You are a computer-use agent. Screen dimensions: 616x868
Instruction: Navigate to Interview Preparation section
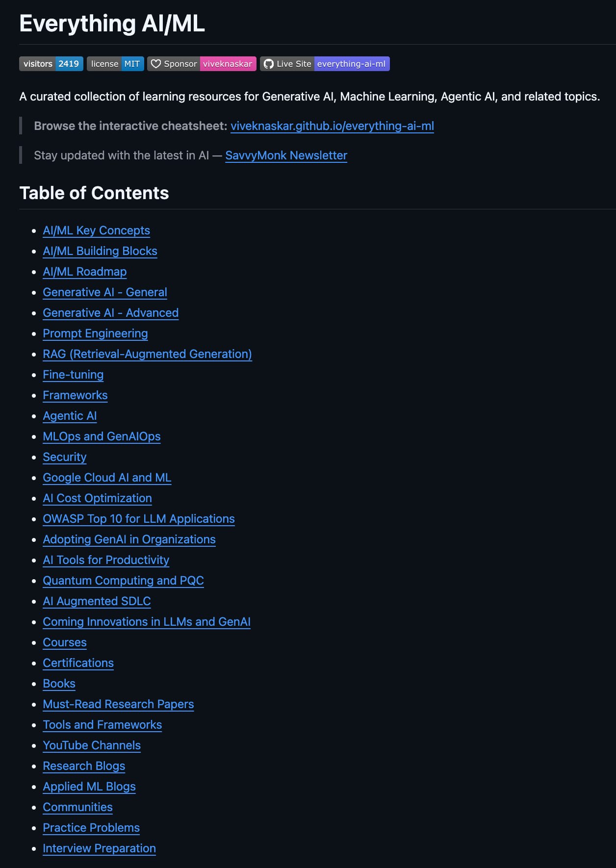coord(99,848)
